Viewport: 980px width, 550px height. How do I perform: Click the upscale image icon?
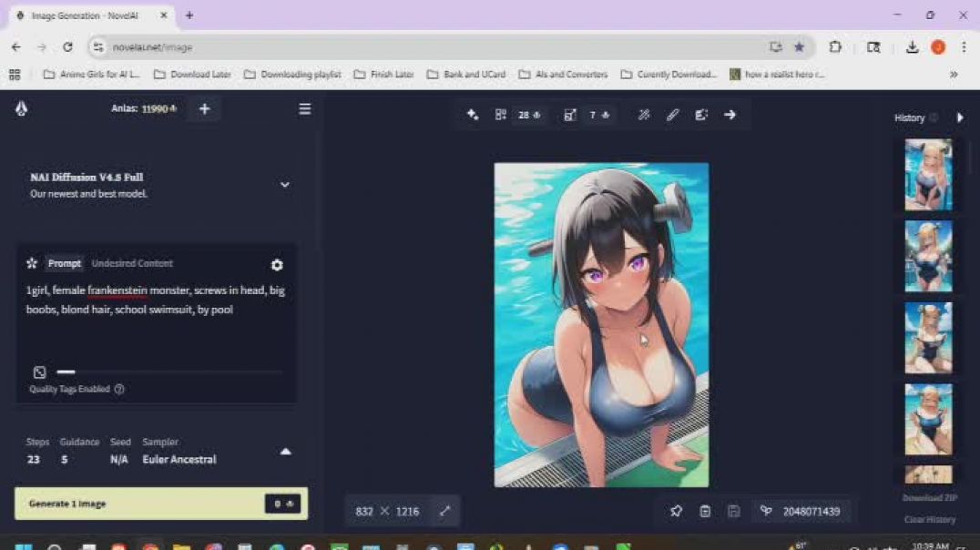click(570, 115)
